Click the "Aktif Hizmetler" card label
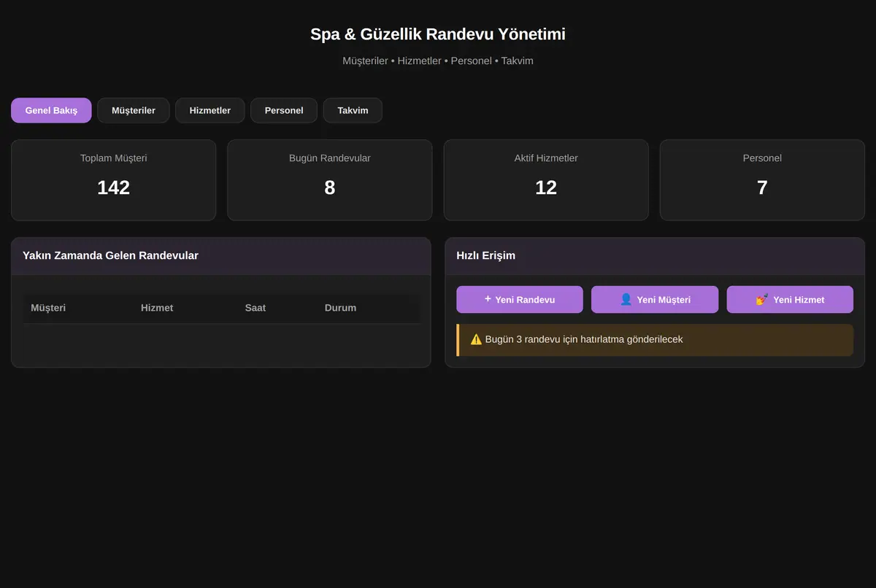This screenshot has width=876, height=588. tap(546, 158)
